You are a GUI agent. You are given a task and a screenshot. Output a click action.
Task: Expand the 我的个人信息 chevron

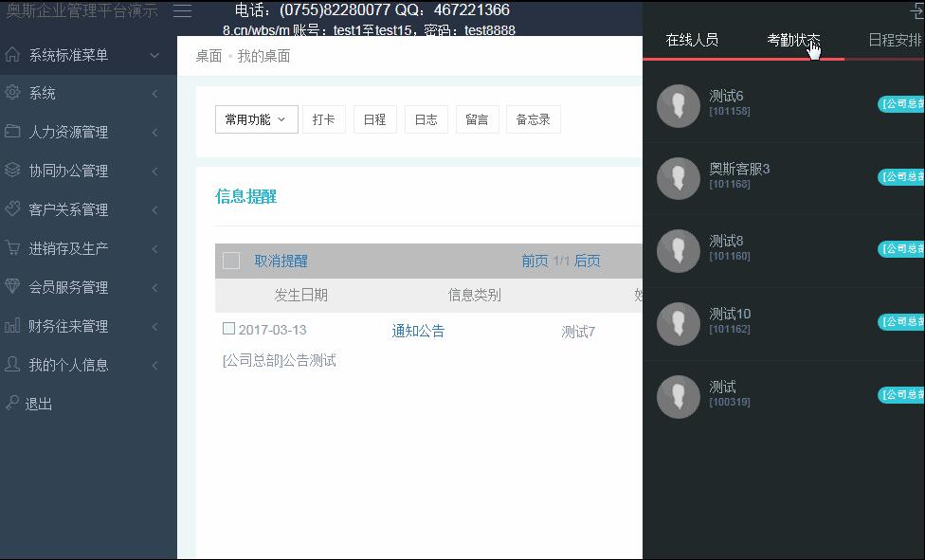coord(154,365)
